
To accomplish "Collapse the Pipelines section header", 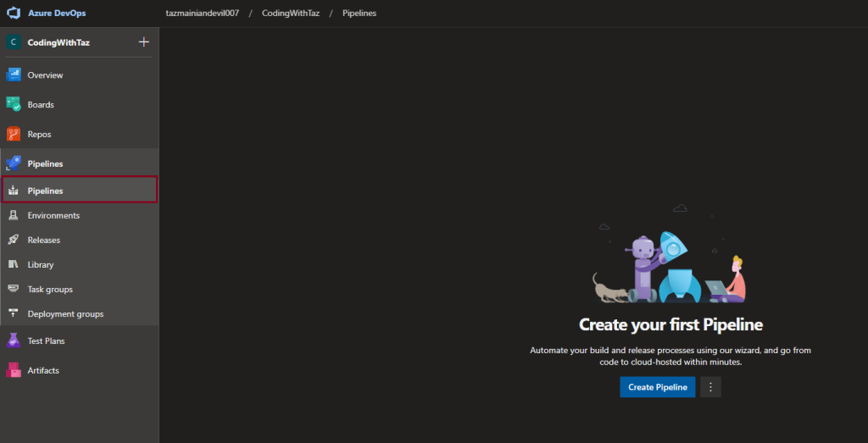I will [45, 163].
